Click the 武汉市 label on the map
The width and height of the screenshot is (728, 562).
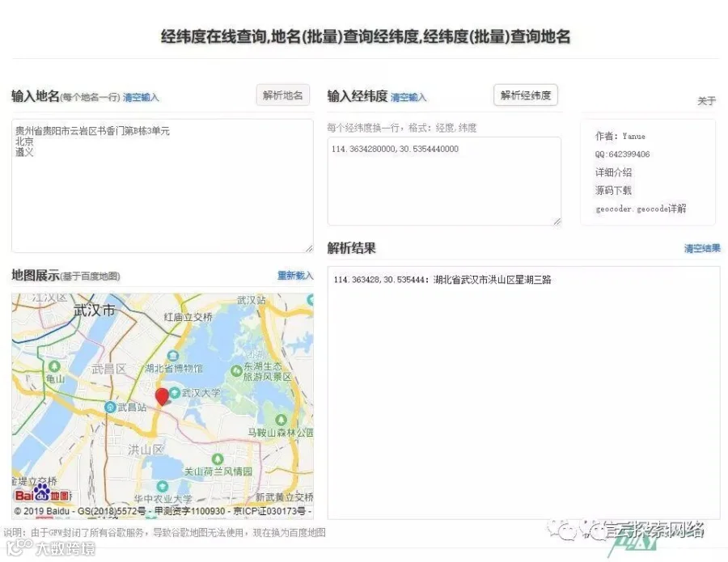click(x=95, y=310)
